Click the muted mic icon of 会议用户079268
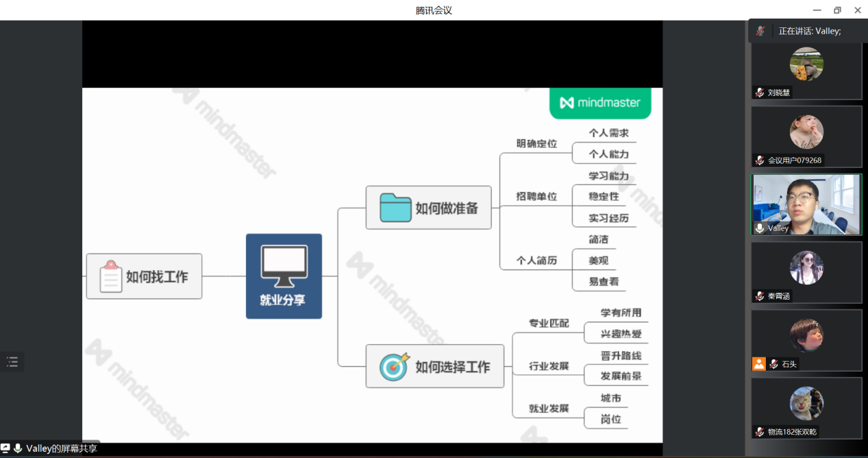 (x=760, y=160)
